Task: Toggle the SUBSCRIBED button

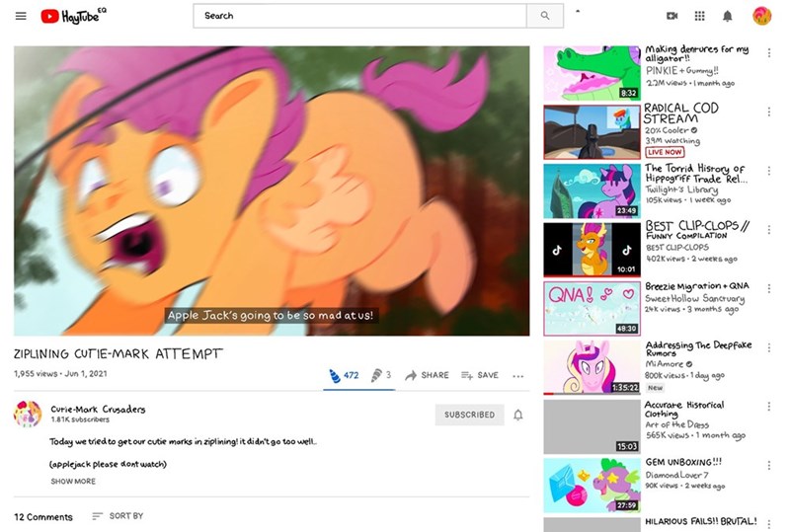Action: pyautogui.click(x=469, y=415)
